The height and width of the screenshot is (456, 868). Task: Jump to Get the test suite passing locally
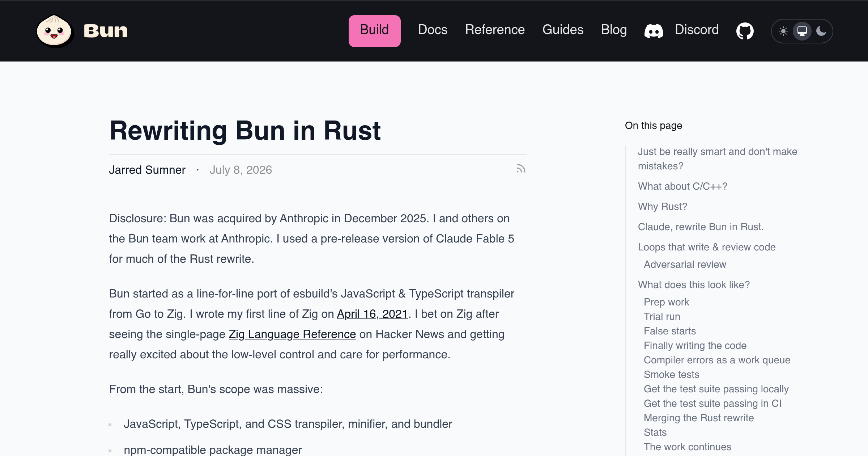coord(716,389)
